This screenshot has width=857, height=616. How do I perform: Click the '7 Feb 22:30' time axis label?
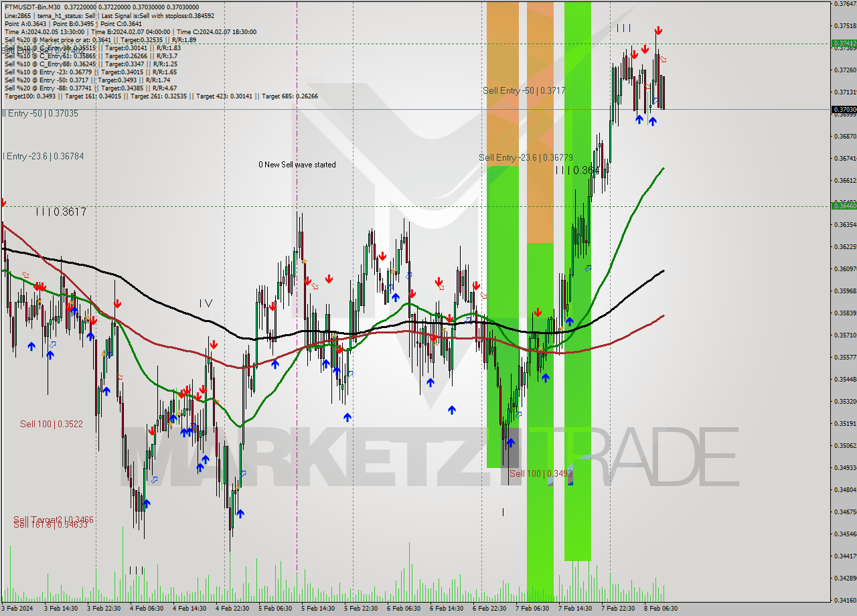pyautogui.click(x=618, y=609)
